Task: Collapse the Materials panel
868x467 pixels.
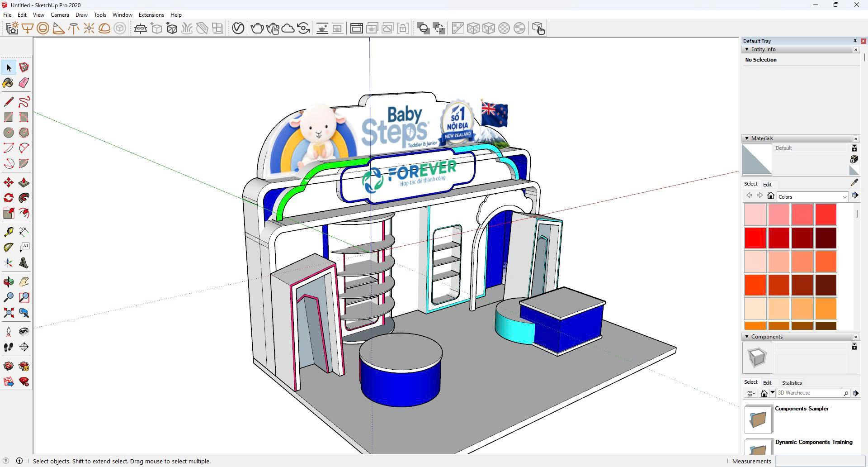Action: click(747, 138)
